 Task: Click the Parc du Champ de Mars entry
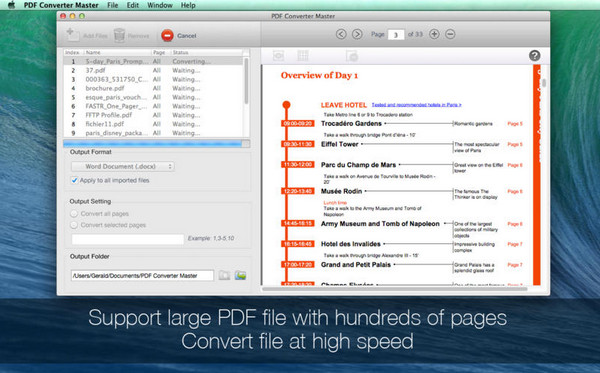[358, 165]
